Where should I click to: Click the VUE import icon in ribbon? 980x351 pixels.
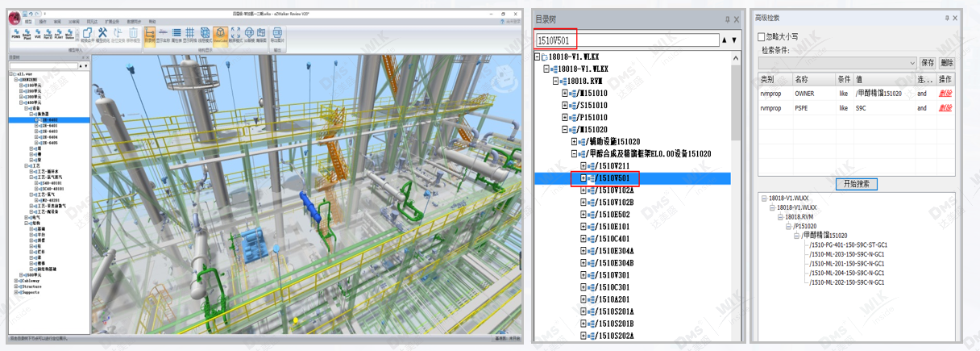click(37, 33)
